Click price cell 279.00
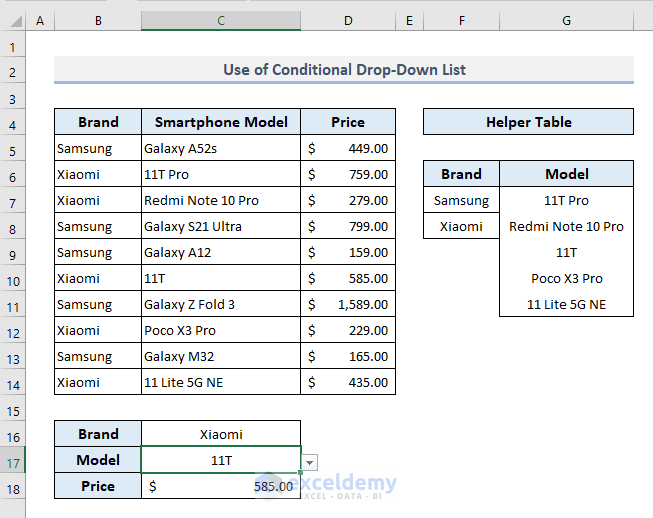 point(348,200)
